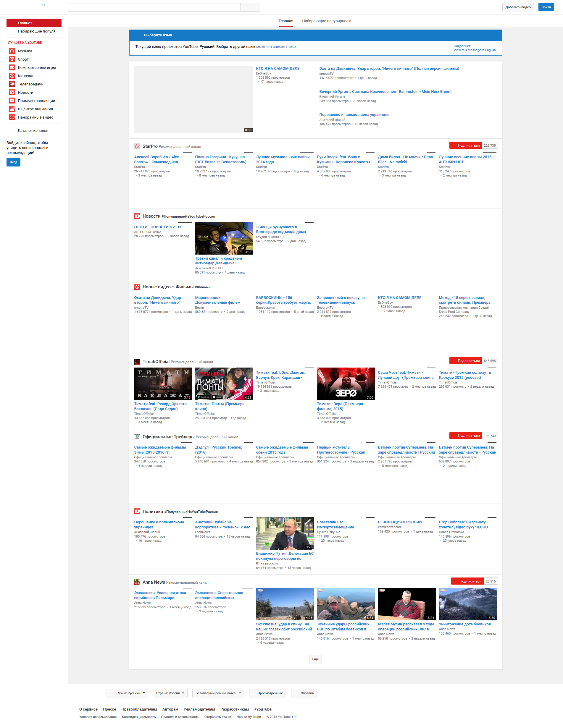Open the Порошенко и полмиллиона украинцев featured link

point(354,115)
